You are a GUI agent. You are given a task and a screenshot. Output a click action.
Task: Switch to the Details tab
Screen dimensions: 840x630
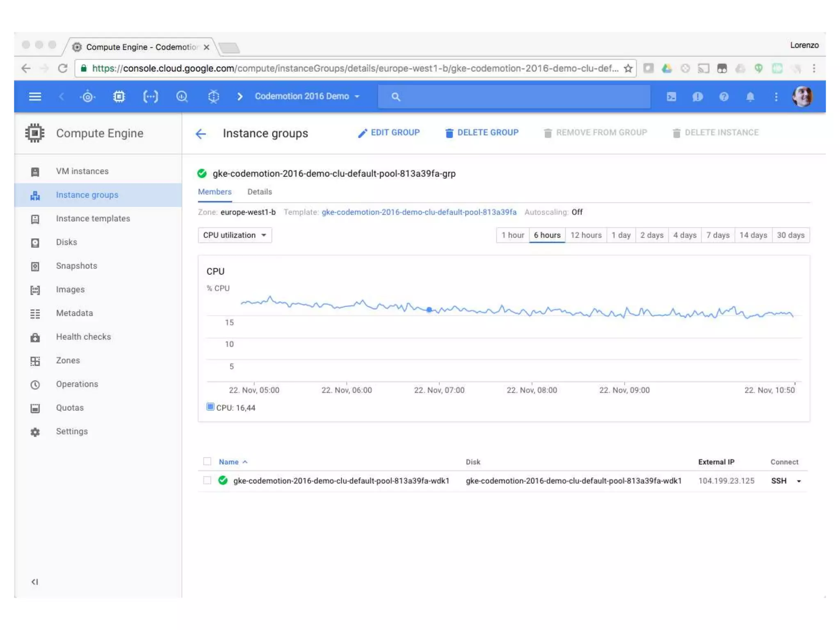(259, 192)
